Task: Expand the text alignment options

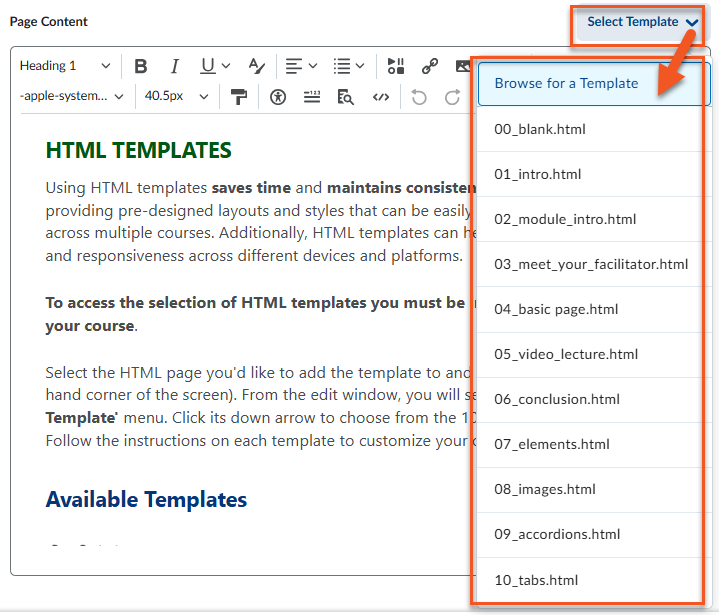Action: pos(300,66)
